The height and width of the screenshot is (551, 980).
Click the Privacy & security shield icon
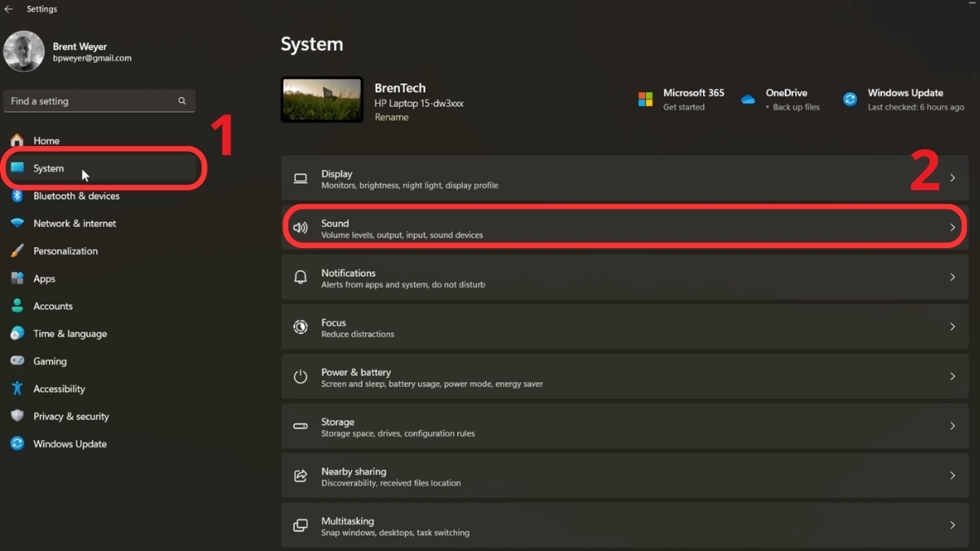[x=16, y=416]
